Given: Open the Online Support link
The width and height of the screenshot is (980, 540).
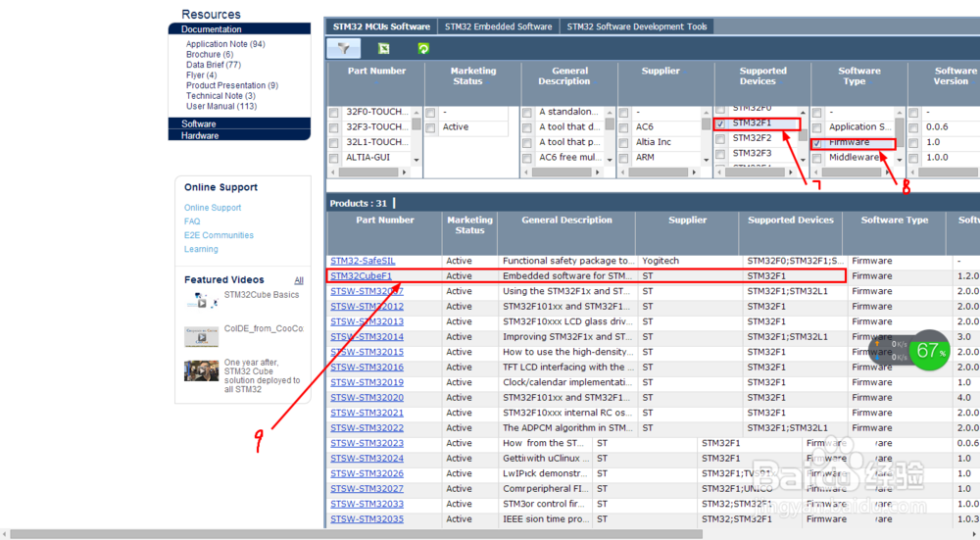Looking at the screenshot, I should pyautogui.click(x=213, y=208).
